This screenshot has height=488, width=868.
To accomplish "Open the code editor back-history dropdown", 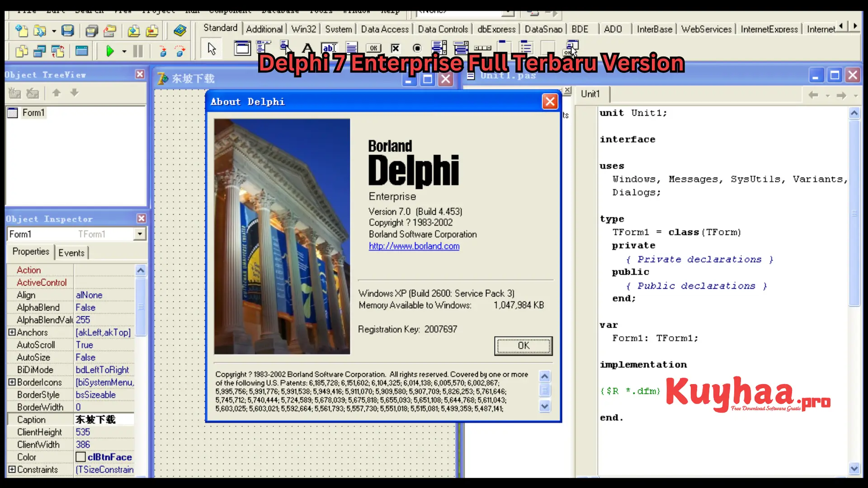I will [x=828, y=96].
